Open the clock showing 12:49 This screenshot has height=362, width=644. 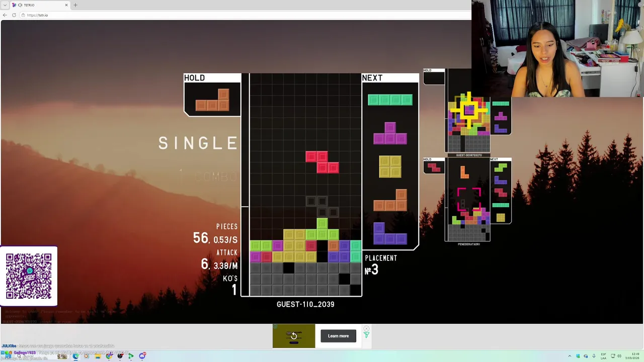632,356
